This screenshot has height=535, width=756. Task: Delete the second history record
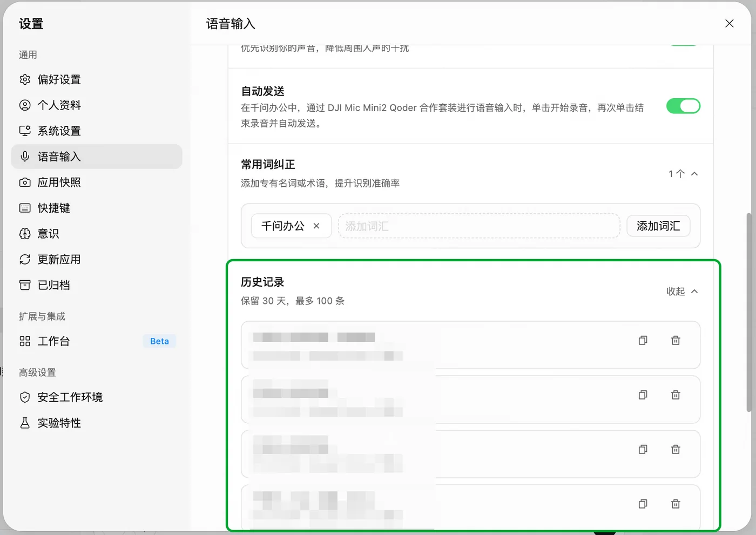pos(676,395)
